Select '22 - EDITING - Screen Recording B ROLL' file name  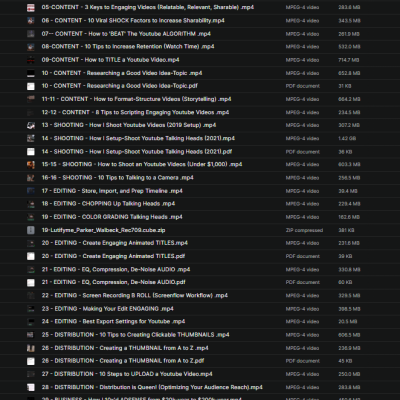click(135, 295)
